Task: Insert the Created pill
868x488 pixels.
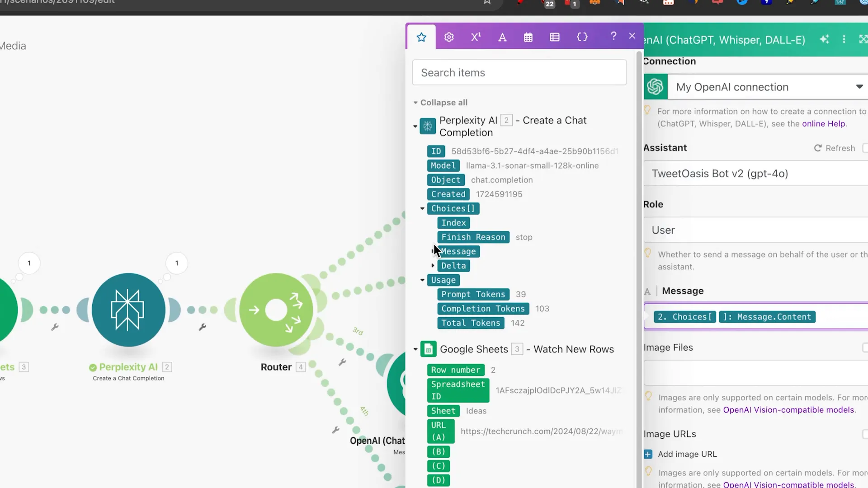Action: 448,194
